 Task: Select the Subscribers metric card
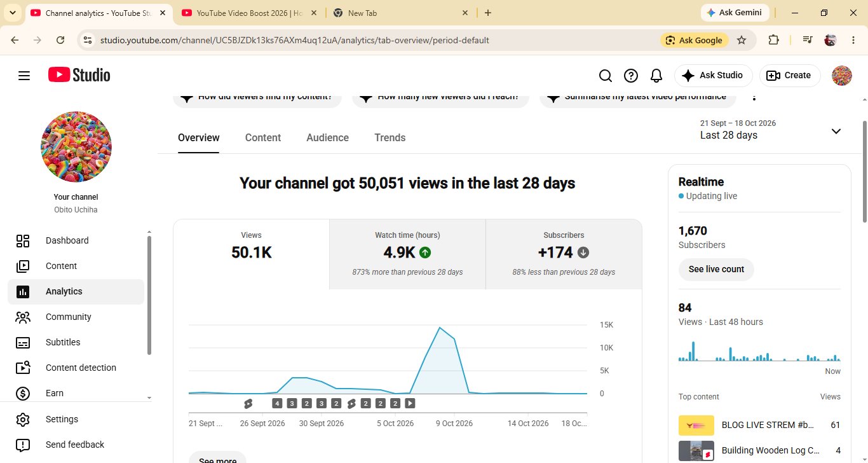564,254
